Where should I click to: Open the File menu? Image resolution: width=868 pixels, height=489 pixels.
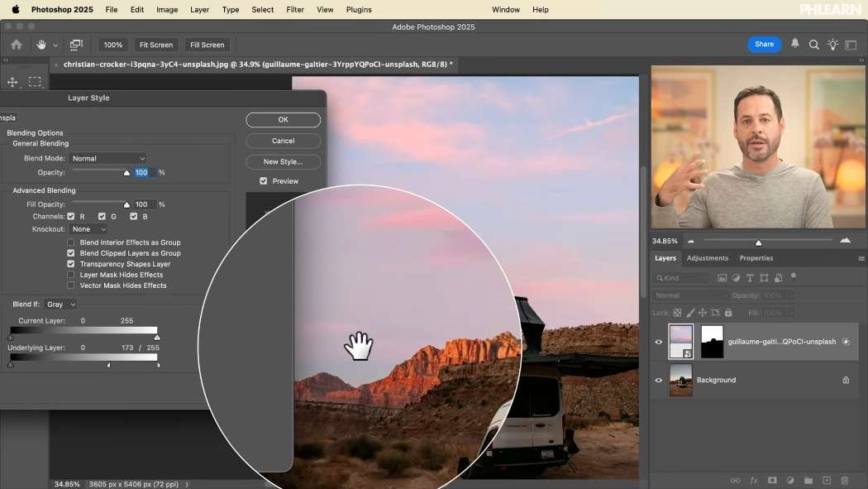[x=112, y=9]
